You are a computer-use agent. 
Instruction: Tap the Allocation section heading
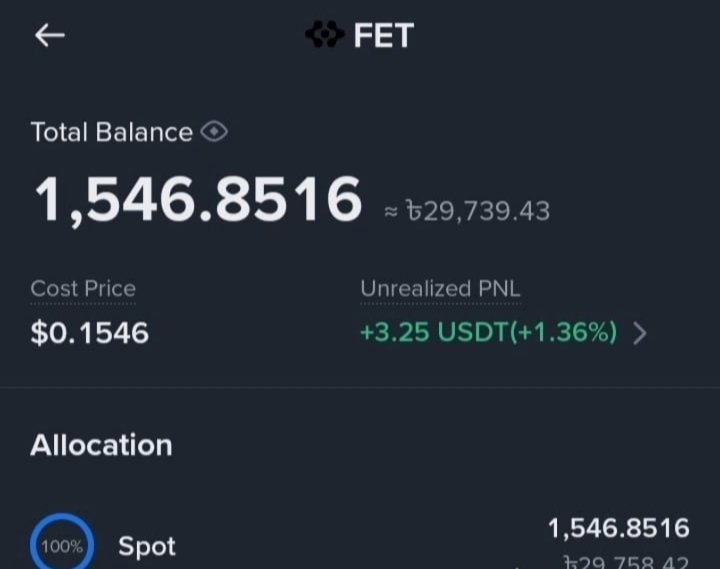pos(101,445)
